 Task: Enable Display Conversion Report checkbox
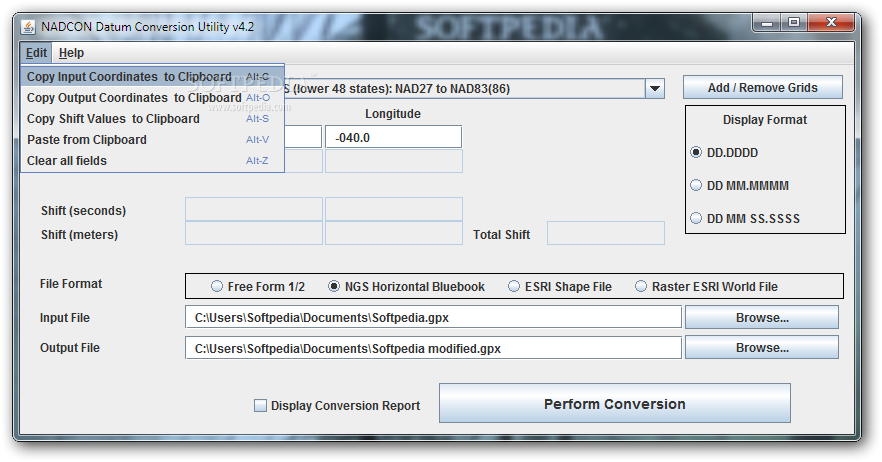click(260, 405)
